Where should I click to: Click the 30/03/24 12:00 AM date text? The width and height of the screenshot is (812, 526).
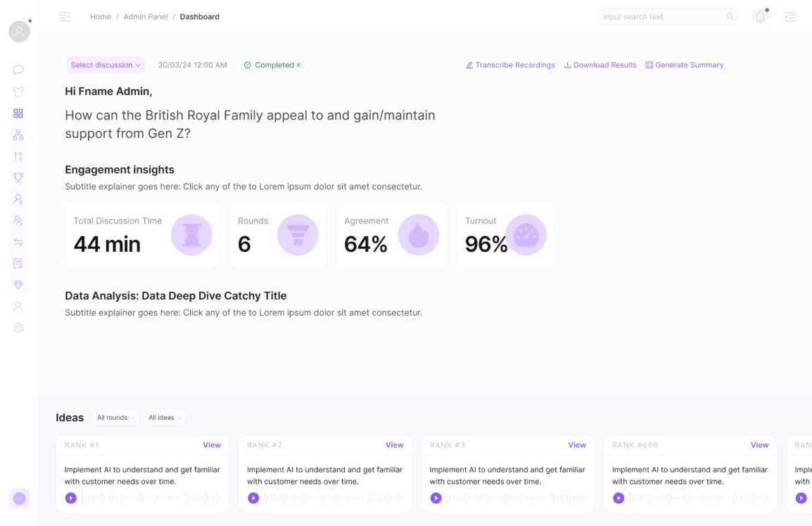[x=192, y=65]
